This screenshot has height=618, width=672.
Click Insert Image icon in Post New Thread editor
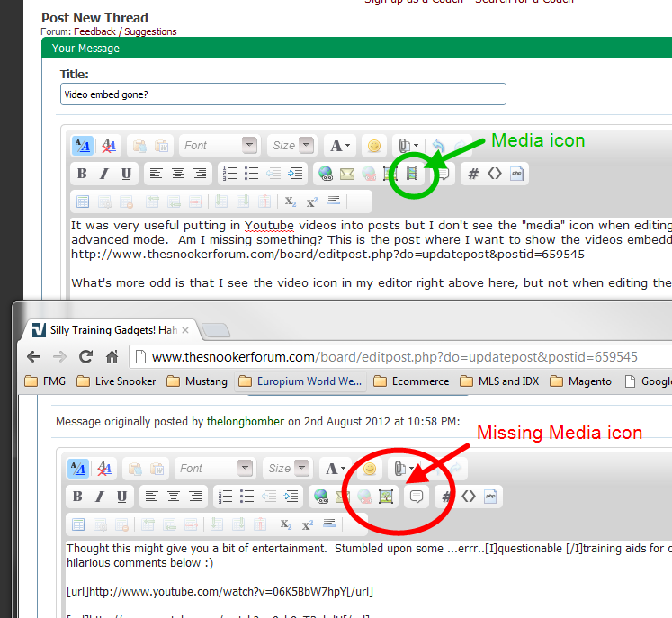[x=390, y=174]
